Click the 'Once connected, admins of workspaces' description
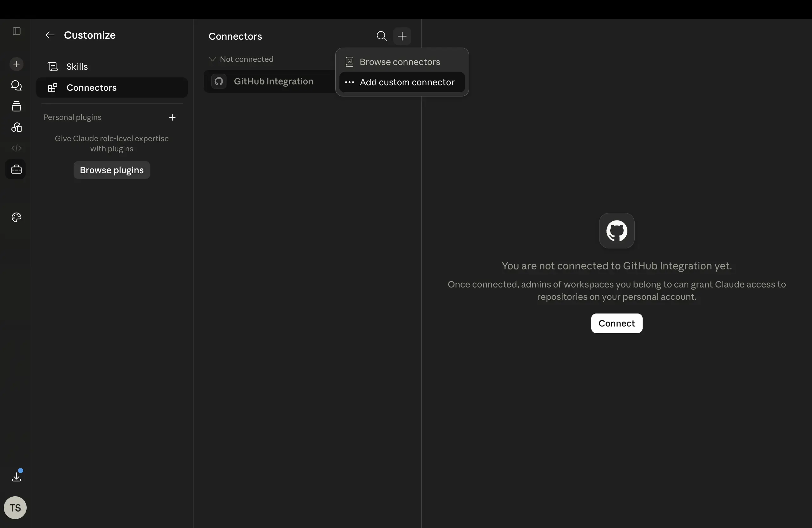 [617, 290]
